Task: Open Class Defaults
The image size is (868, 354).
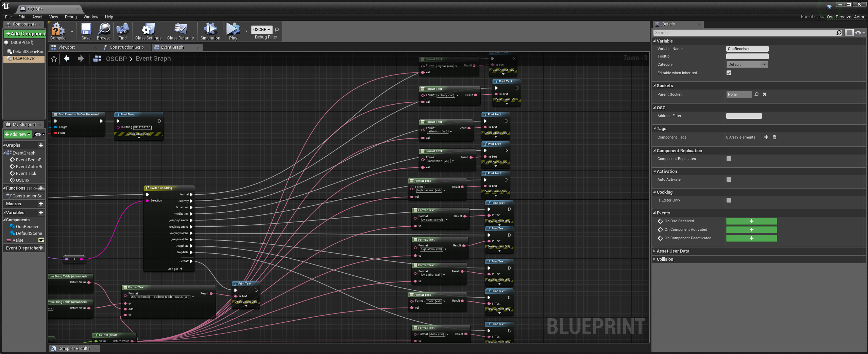Action: pos(181,31)
